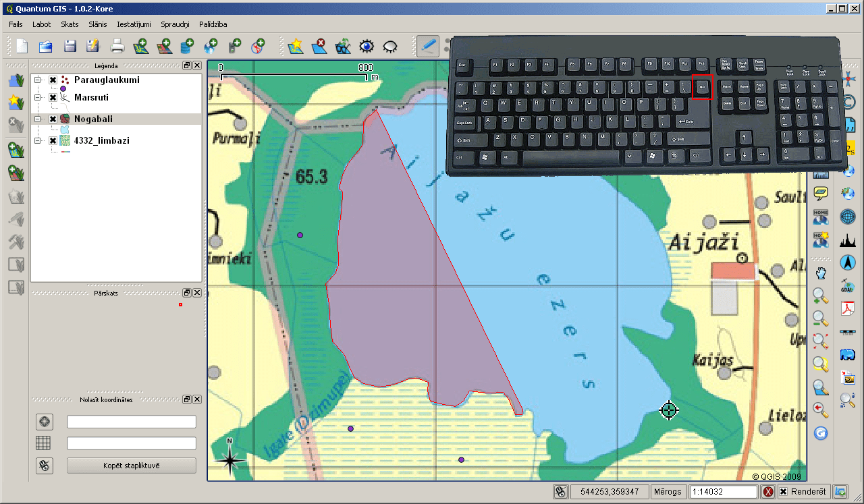
Task: Add a vector layer from the toolbar
Action: (x=140, y=46)
